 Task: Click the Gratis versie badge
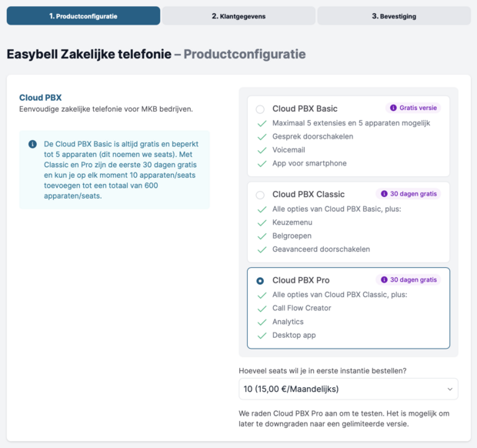tap(413, 108)
